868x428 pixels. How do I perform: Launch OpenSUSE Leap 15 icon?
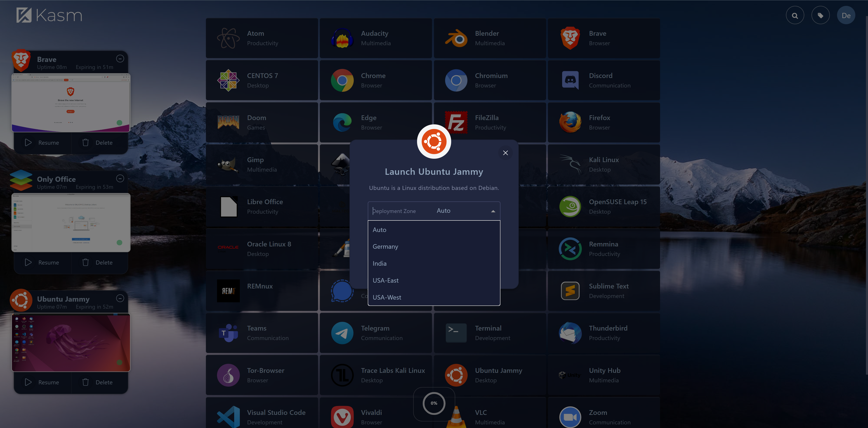(x=570, y=207)
